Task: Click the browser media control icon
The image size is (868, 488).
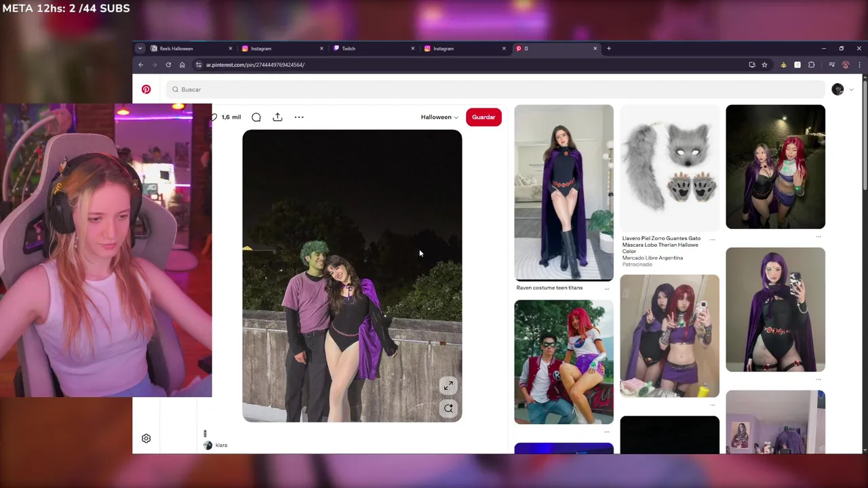Action: (831, 65)
